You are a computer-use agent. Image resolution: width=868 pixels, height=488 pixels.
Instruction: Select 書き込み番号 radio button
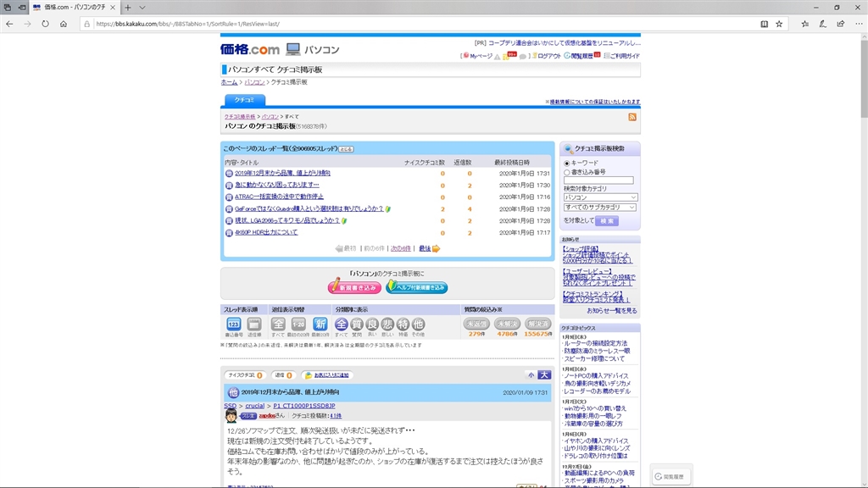point(567,172)
